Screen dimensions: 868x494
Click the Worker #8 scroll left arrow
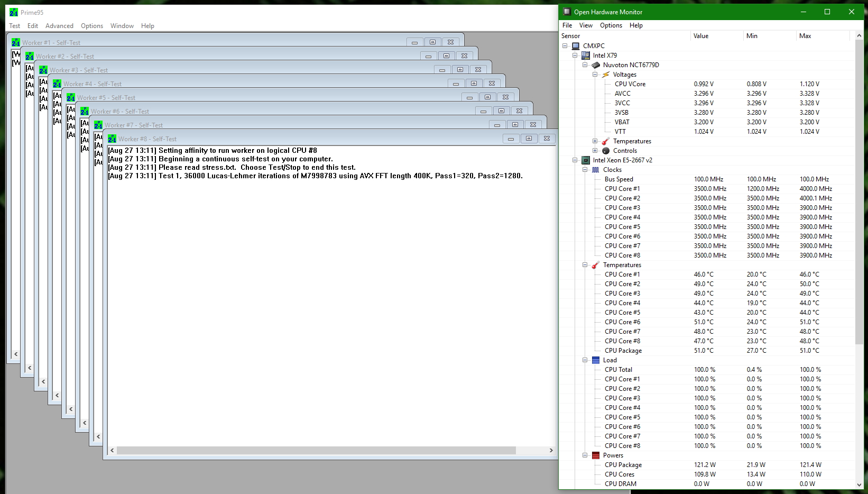tap(112, 451)
